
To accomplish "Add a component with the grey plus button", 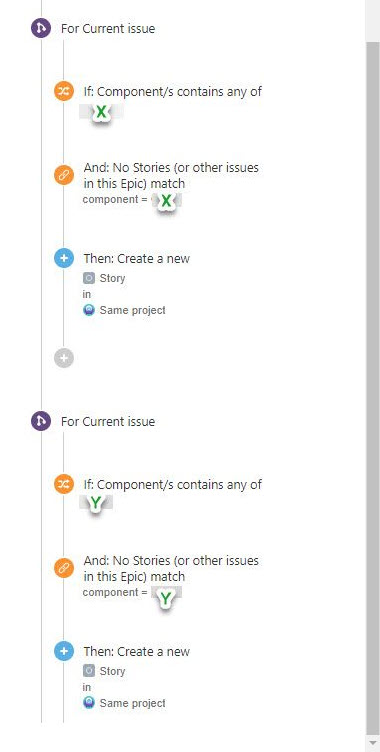I will pyautogui.click(x=64, y=358).
